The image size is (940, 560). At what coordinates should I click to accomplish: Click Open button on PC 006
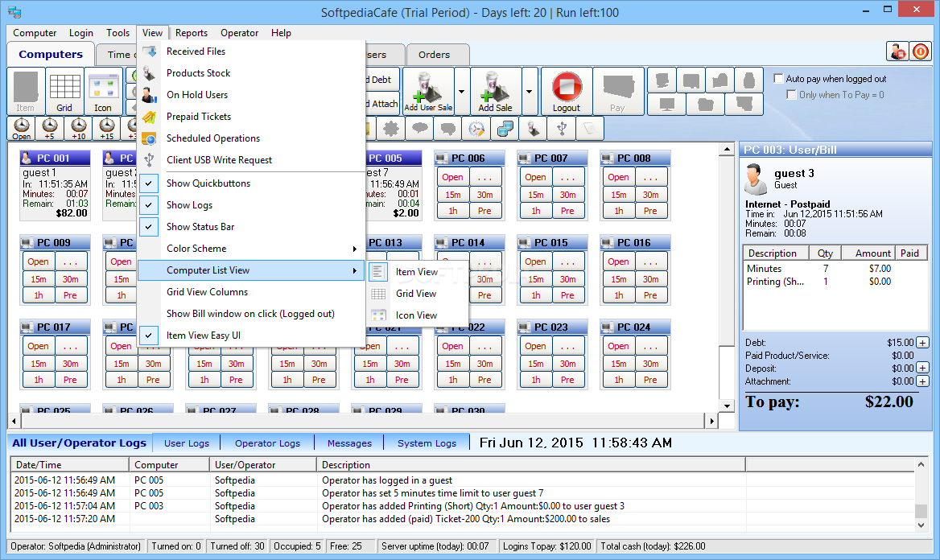[x=452, y=178]
